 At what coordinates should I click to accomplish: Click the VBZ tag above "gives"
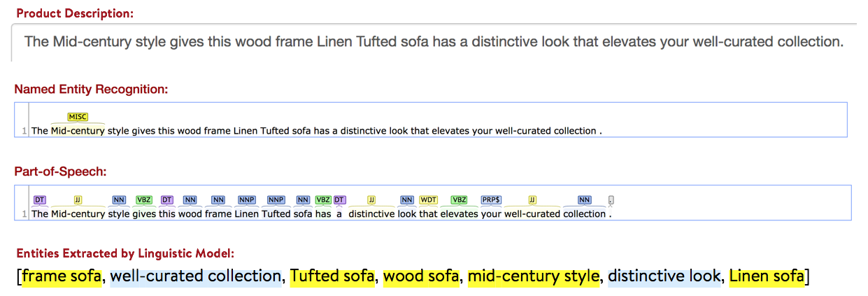(x=144, y=200)
